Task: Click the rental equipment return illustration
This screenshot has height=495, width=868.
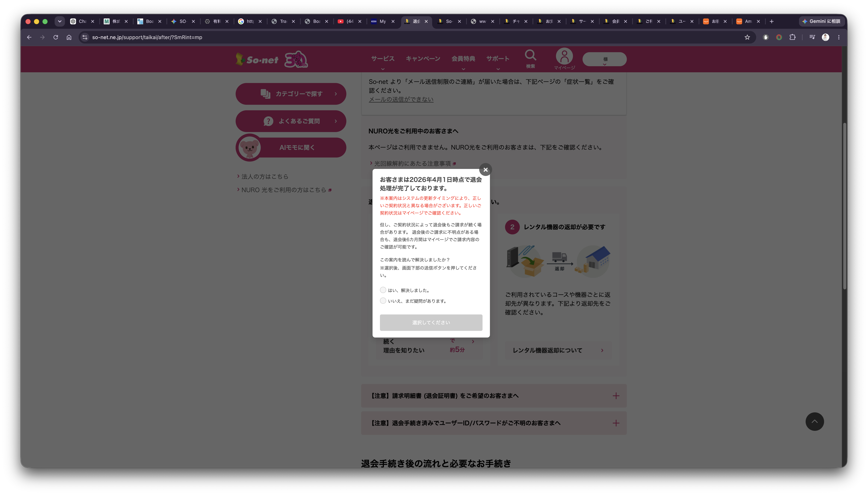Action: (x=558, y=261)
